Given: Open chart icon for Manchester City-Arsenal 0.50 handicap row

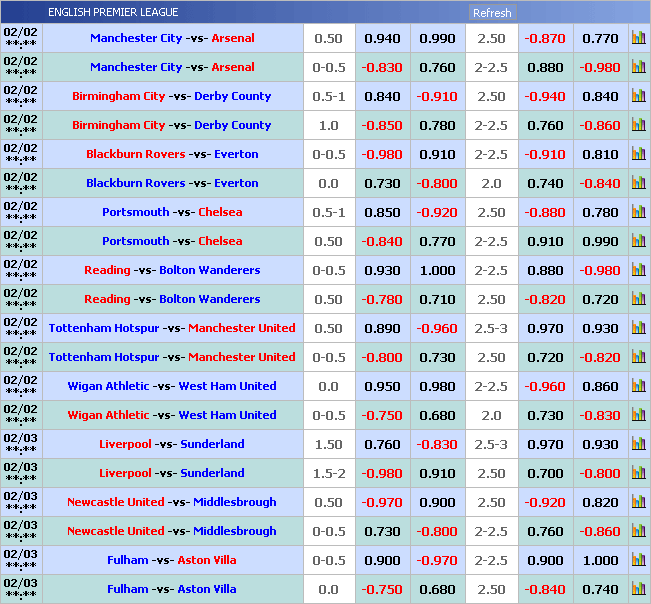Looking at the screenshot, I should (638, 38).
